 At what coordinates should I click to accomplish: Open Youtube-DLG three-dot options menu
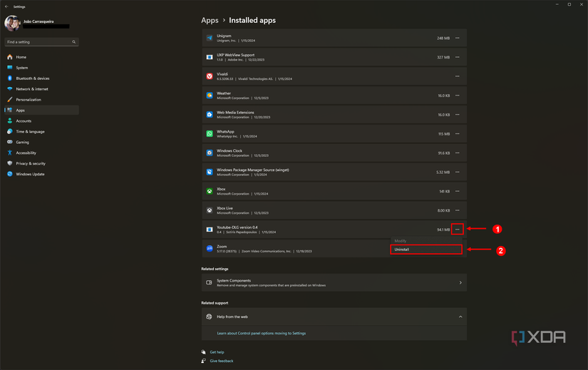(457, 230)
